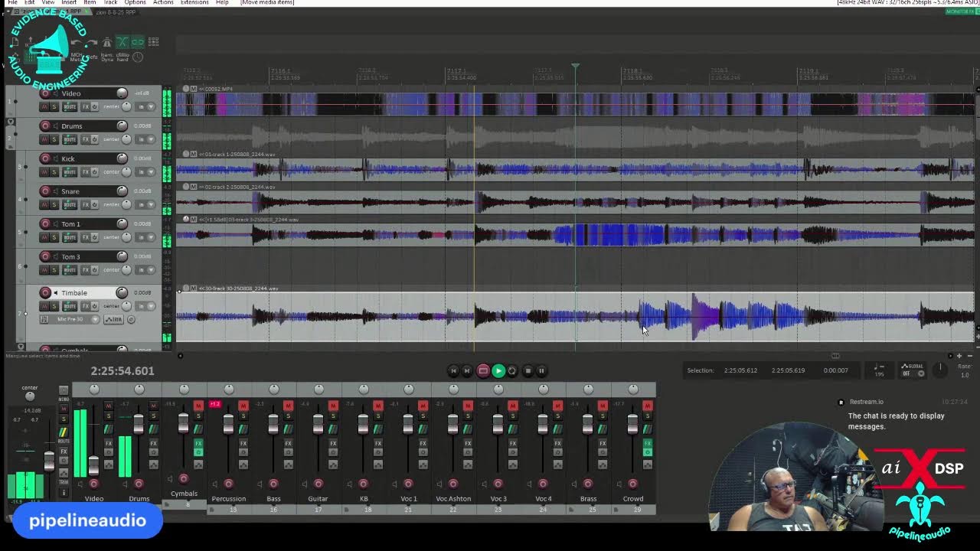
Task: Open master track FX button in mixer
Action: click(64, 452)
